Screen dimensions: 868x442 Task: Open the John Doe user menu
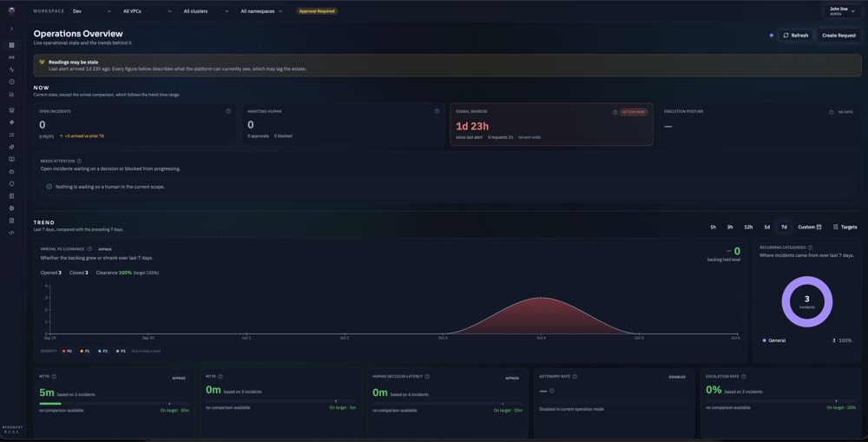[841, 11]
